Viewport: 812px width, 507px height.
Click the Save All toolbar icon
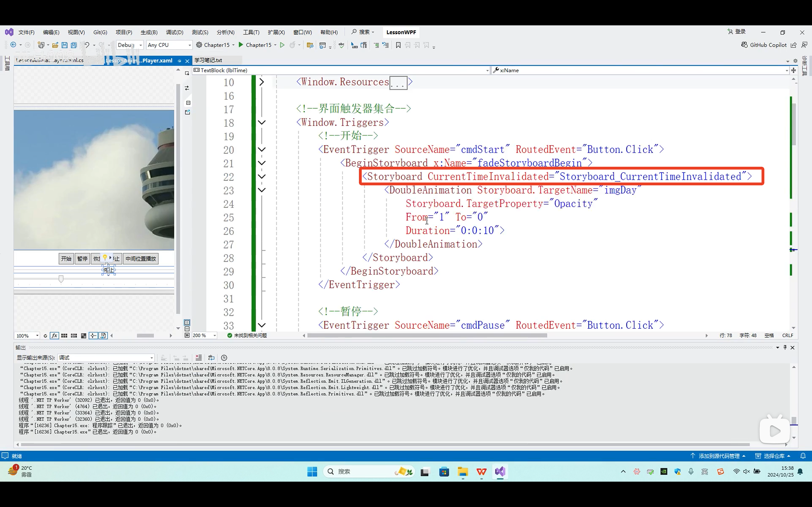tap(74, 45)
